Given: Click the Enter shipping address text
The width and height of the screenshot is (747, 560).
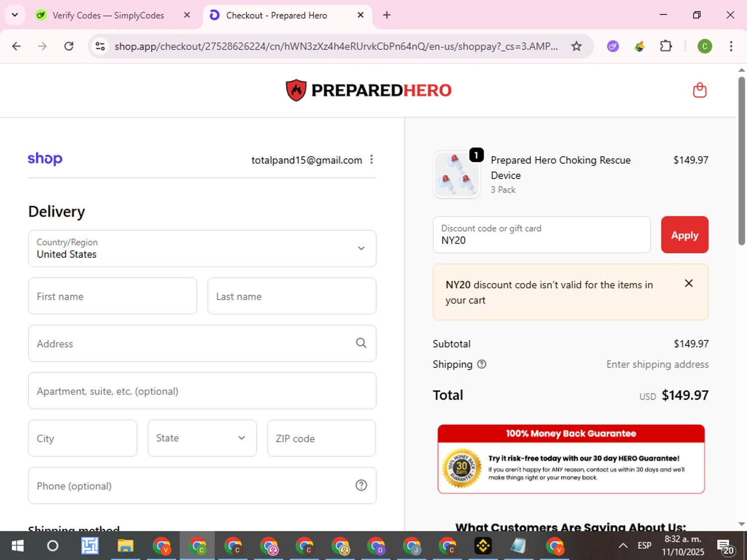Looking at the screenshot, I should click(657, 364).
